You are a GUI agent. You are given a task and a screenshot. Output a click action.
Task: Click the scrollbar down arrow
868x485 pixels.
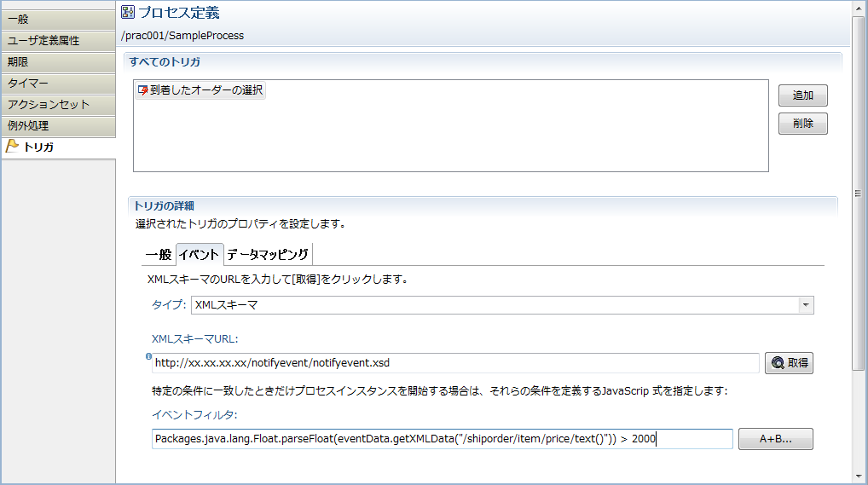[x=858, y=476]
